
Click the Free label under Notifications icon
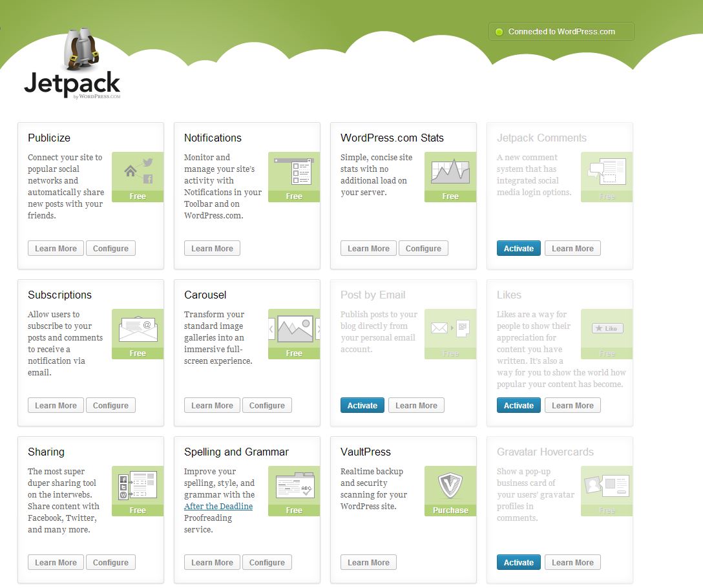click(293, 196)
